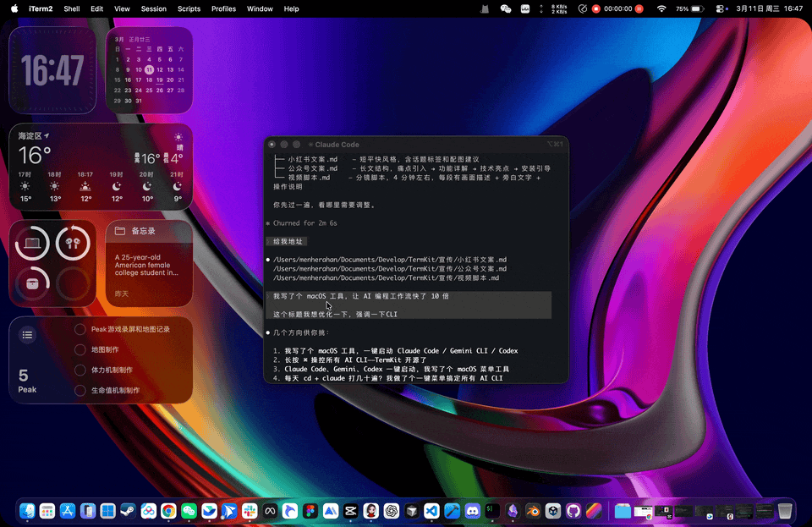Click the network speed KB/s indicator
The height and width of the screenshot is (527, 812).
559,8
